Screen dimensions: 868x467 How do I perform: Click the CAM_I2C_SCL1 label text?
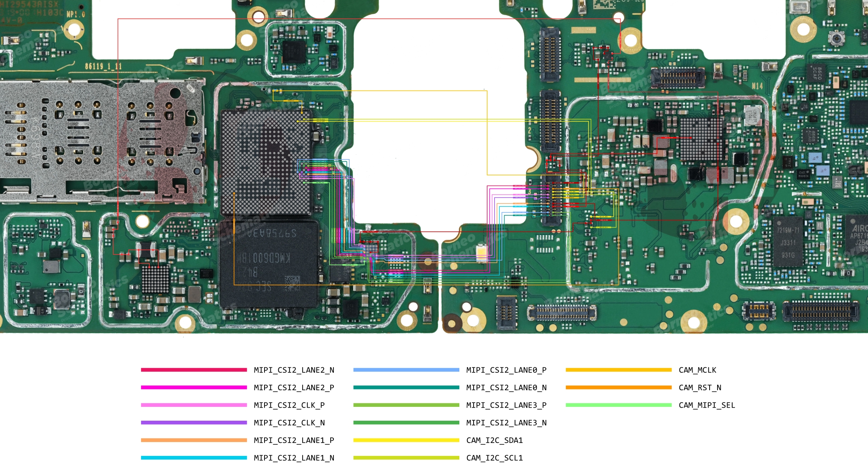click(x=494, y=458)
